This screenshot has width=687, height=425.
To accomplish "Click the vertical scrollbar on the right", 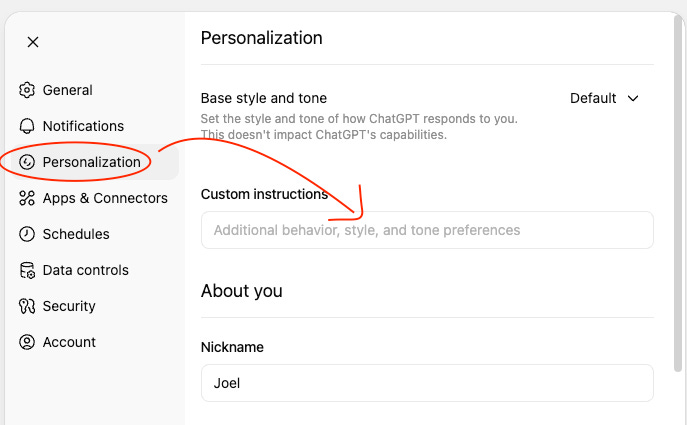I will [x=680, y=200].
